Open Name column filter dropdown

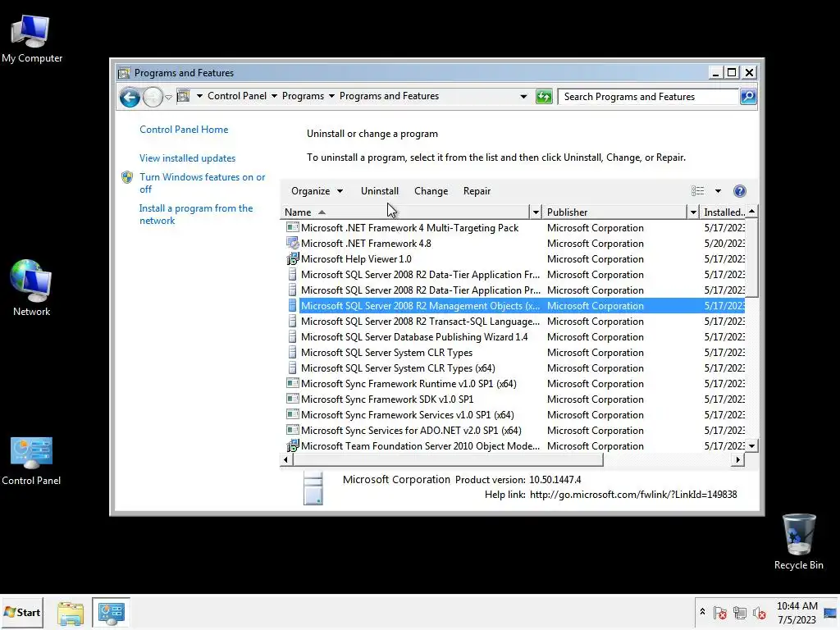pos(535,212)
